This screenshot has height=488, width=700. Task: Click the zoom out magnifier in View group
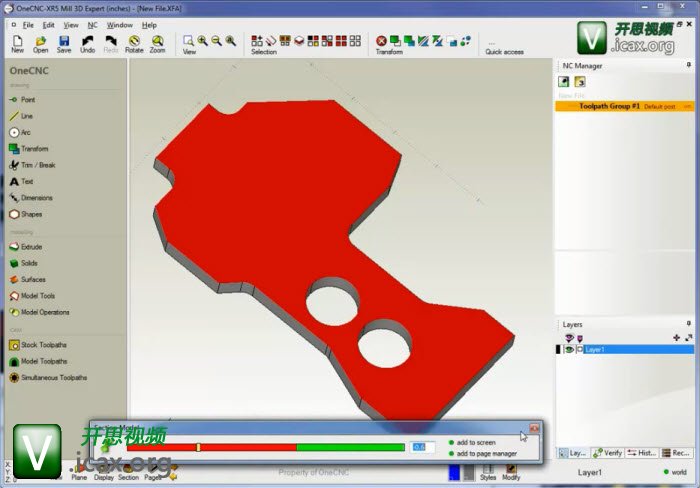pyautogui.click(x=217, y=41)
